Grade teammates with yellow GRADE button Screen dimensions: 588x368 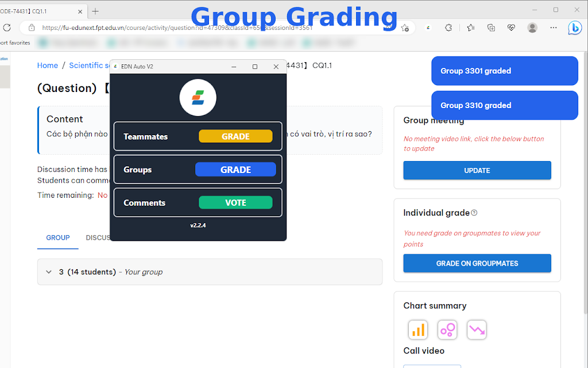click(x=235, y=136)
